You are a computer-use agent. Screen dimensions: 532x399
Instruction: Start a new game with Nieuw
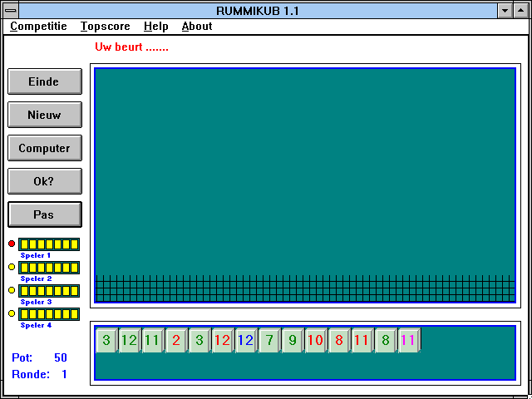coord(45,115)
